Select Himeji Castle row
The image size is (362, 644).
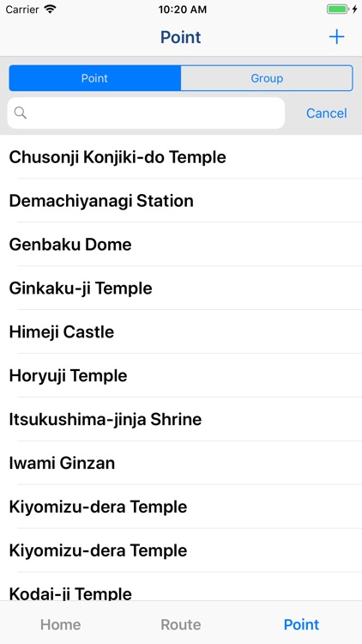(181, 331)
